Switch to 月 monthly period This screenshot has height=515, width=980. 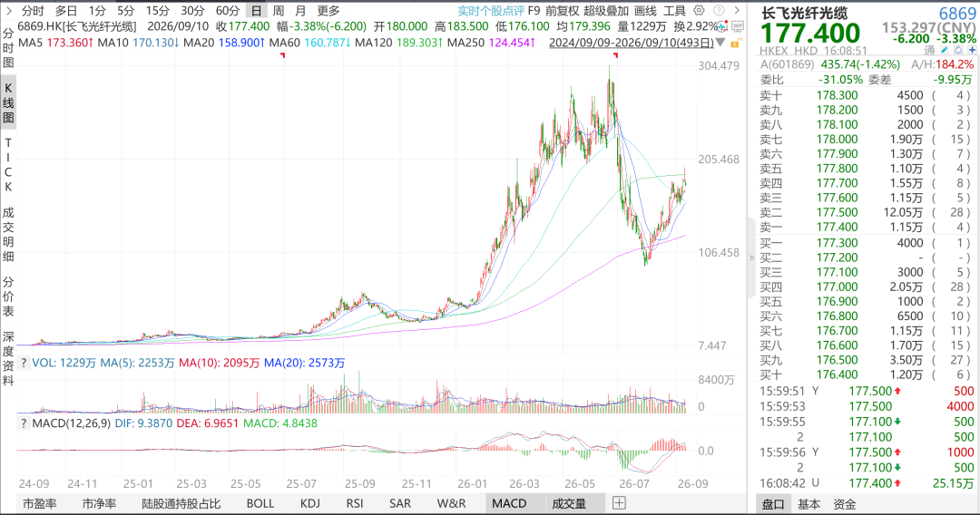click(300, 11)
